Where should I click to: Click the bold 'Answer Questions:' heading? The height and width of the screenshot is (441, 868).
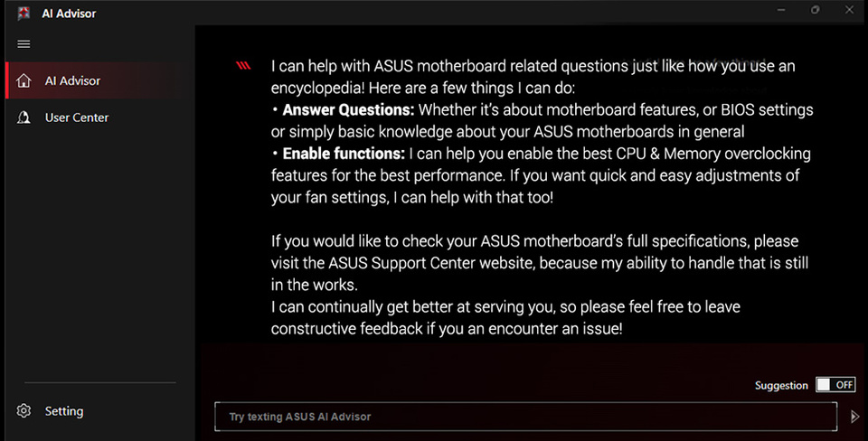coord(348,110)
